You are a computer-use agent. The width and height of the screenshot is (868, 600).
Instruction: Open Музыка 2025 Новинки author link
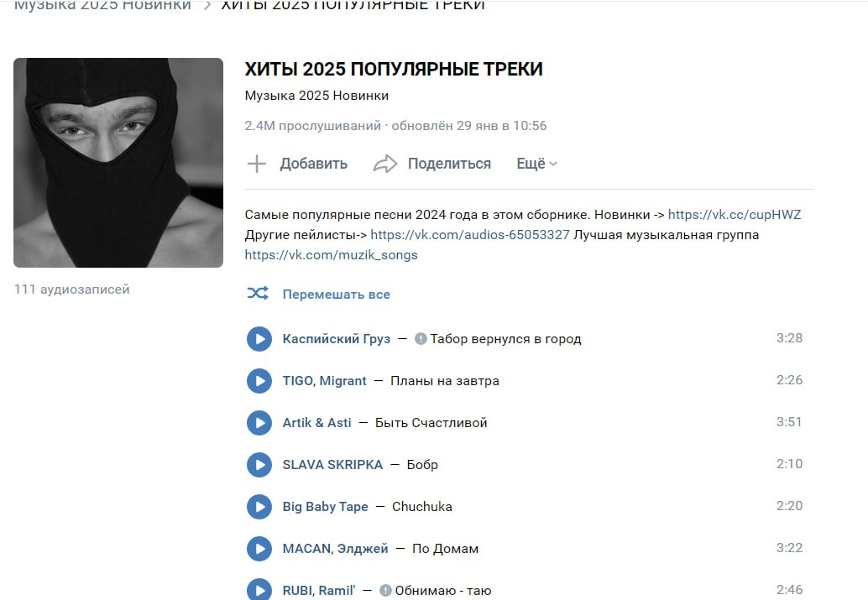click(316, 95)
